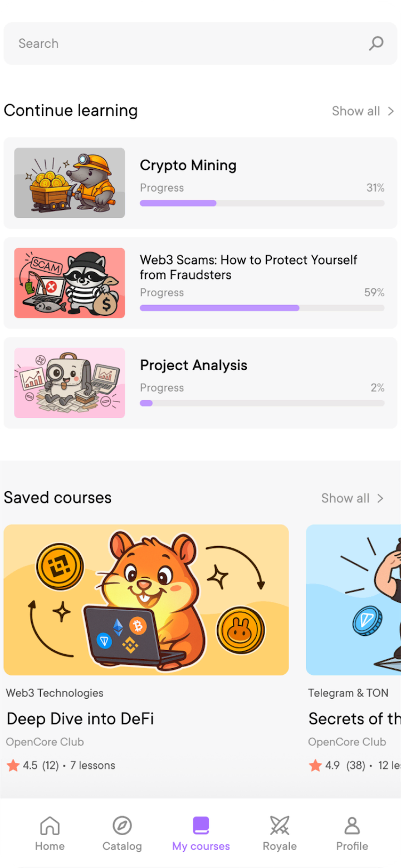Open the Profile person icon

[352, 825]
